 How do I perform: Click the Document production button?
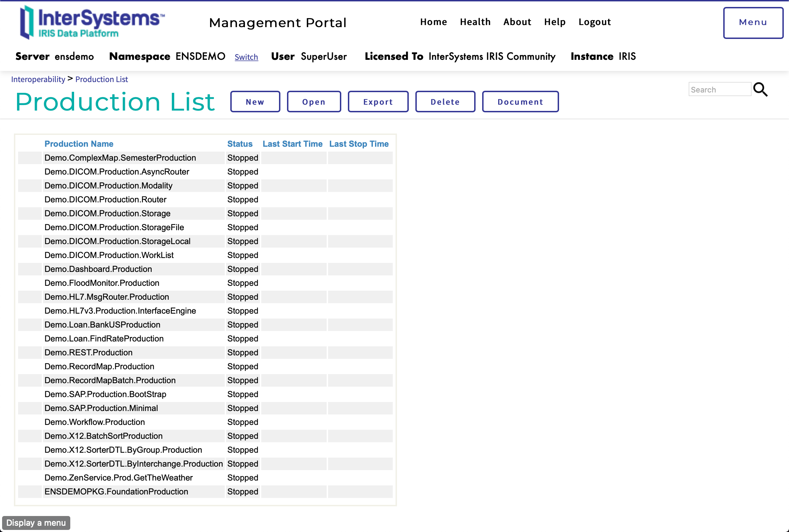point(520,101)
